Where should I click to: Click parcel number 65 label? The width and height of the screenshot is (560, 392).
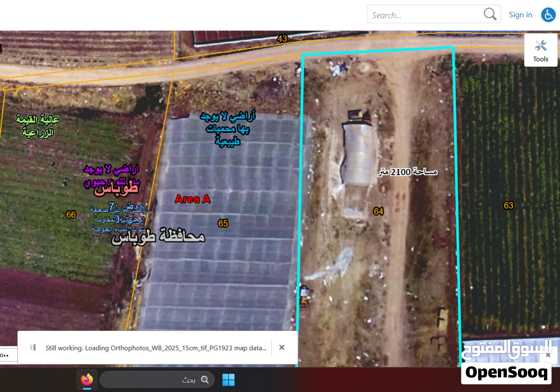pyautogui.click(x=223, y=223)
